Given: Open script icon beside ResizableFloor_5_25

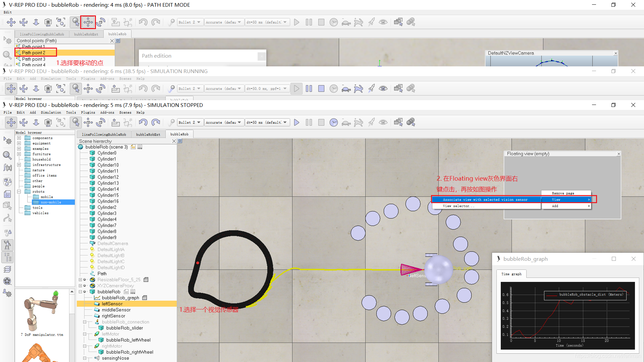Looking at the screenshot, I should pos(146,280).
